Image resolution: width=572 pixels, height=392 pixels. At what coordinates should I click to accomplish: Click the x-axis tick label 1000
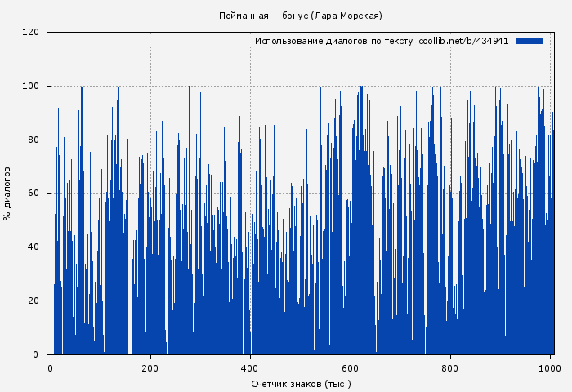(x=550, y=367)
